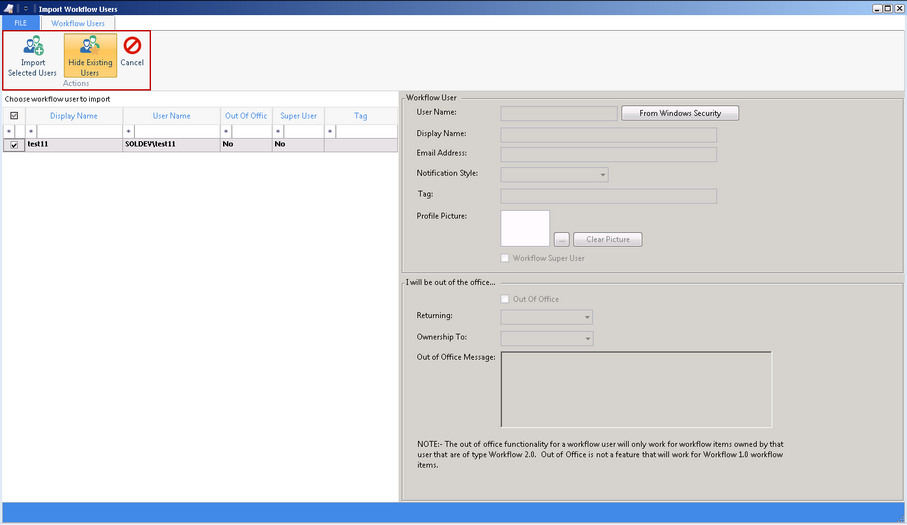
Task: Switch to Workflow Users tab
Action: (78, 23)
